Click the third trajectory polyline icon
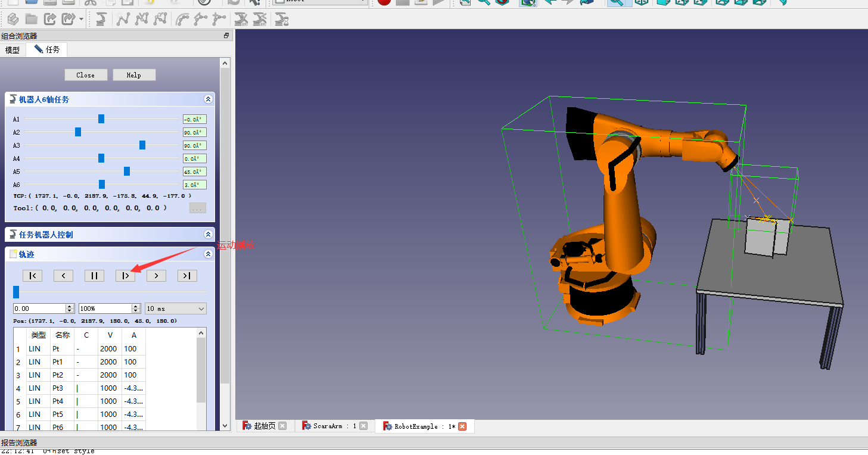The width and height of the screenshot is (868, 455). tap(160, 19)
